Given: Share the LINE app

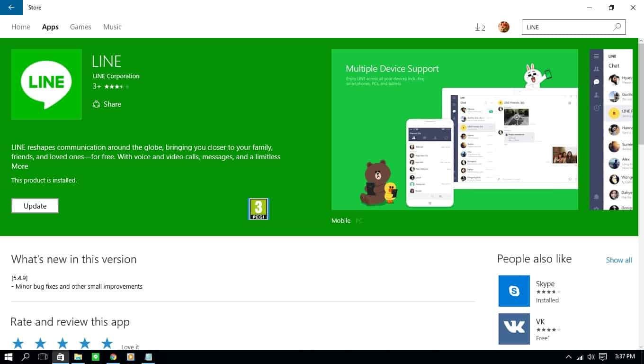Looking at the screenshot, I should tap(107, 104).
